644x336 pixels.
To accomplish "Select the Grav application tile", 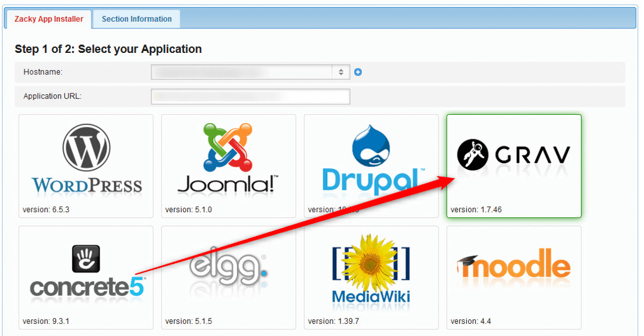I will (514, 166).
